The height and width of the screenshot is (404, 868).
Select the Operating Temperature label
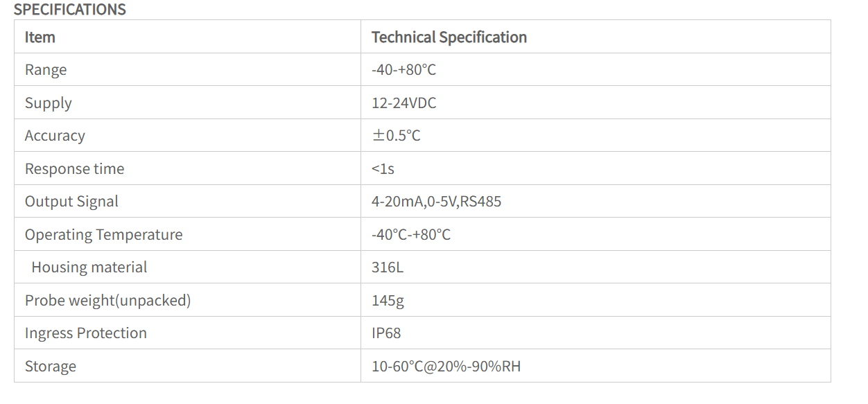coord(104,235)
